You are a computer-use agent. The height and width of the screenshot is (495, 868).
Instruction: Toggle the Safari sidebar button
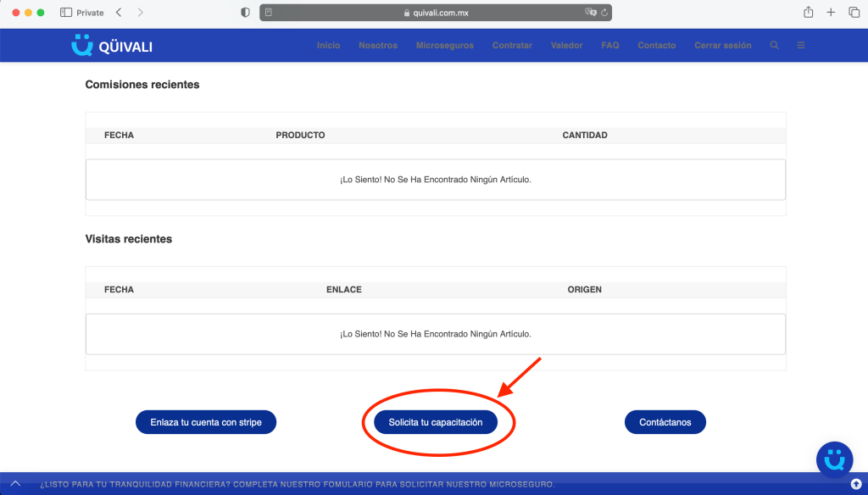(66, 12)
